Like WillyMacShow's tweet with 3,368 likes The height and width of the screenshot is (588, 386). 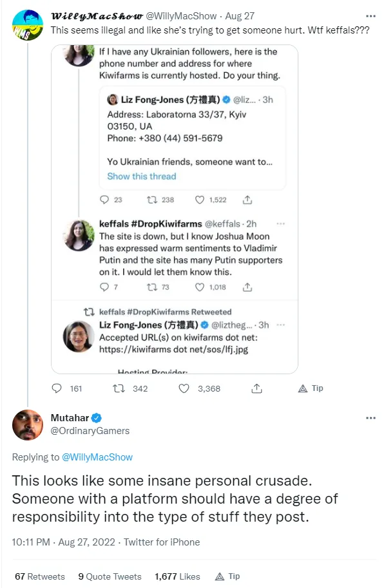184,388
